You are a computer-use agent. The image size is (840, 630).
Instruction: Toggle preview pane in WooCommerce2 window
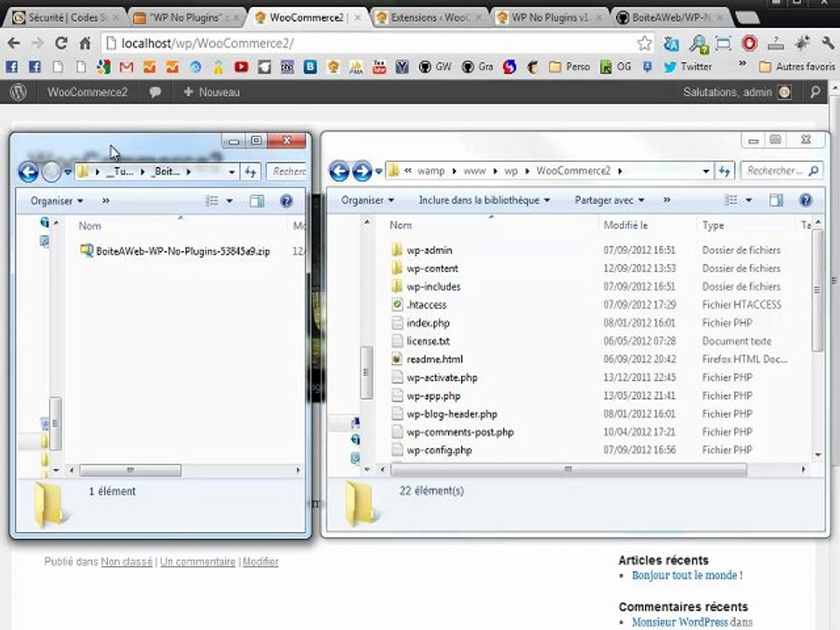[776, 199]
